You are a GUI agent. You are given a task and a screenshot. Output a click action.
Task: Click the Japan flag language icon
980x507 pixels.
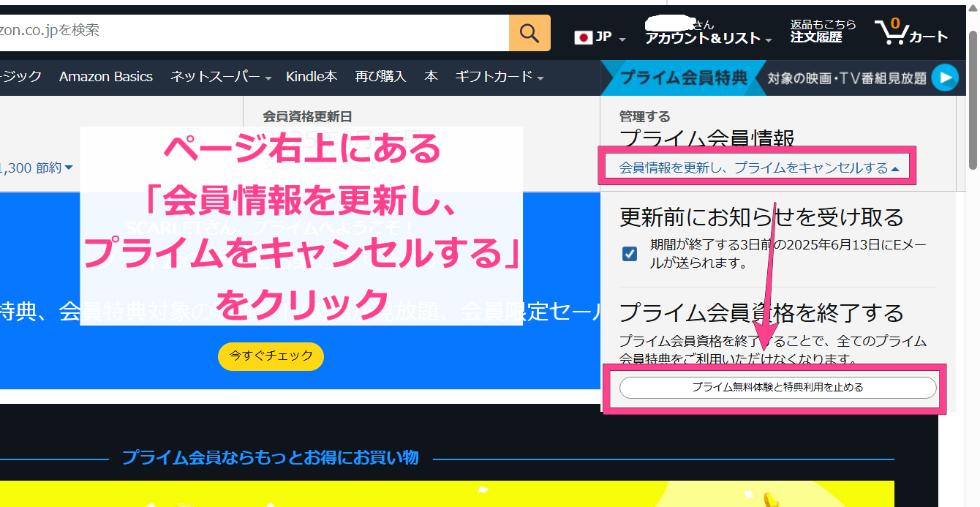pos(583,37)
